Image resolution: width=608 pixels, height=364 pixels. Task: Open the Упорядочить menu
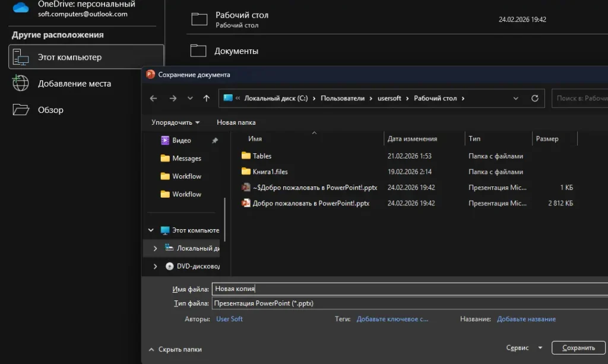175,122
